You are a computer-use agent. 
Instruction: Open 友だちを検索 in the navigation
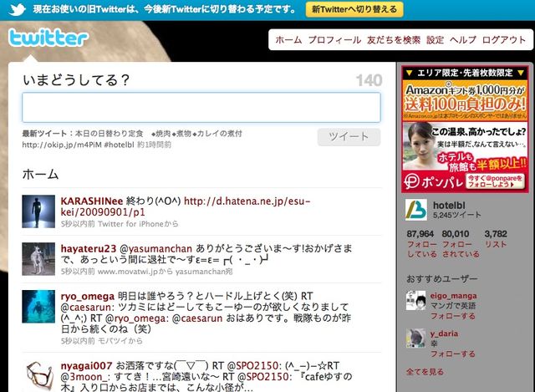coord(394,40)
